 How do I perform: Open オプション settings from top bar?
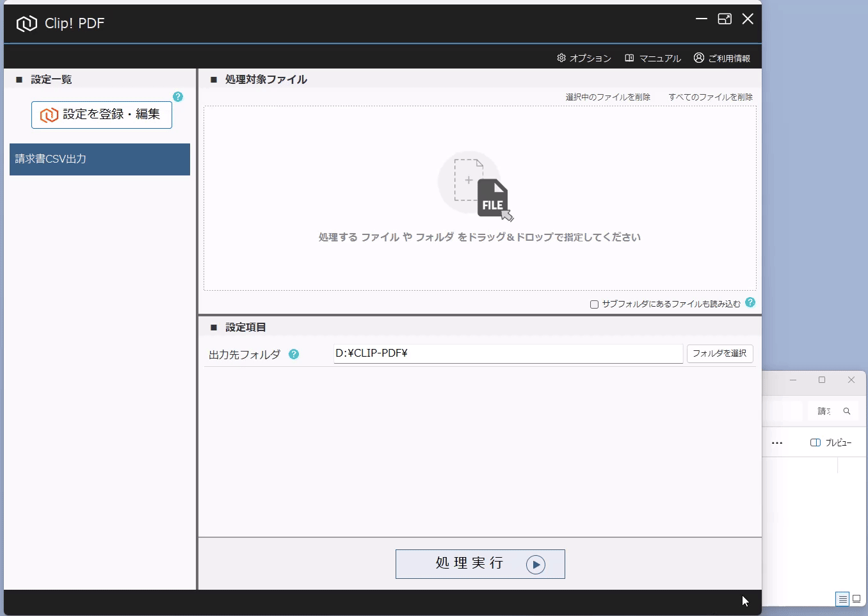point(584,58)
